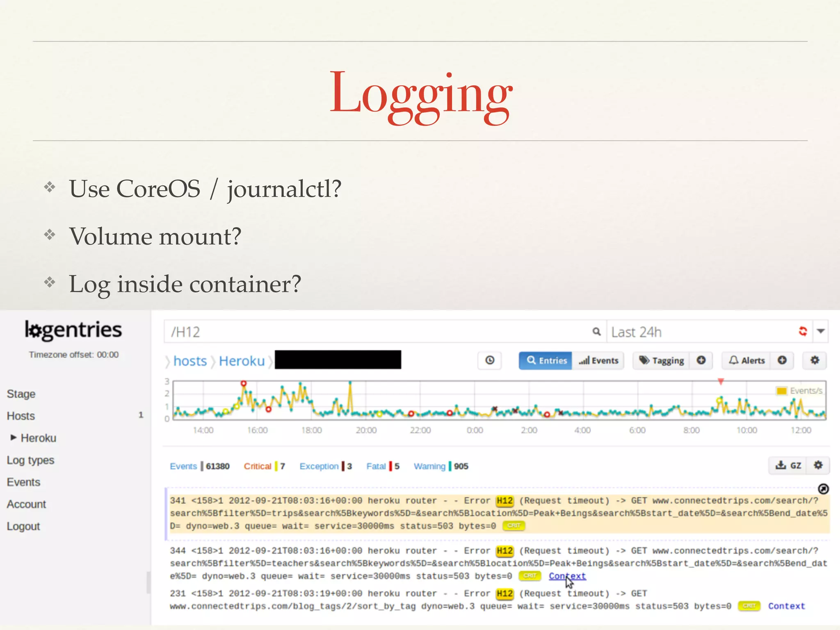
Task: Open Log types in the sidebar
Action: [30, 460]
